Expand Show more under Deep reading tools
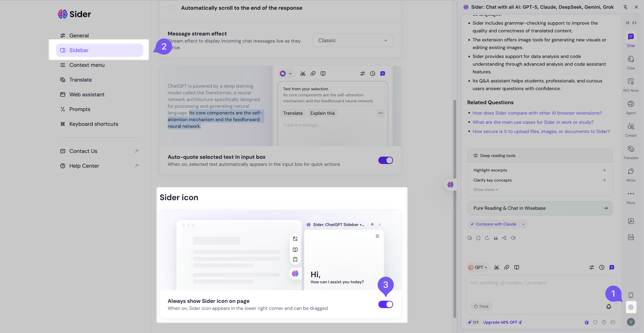 pos(486,190)
